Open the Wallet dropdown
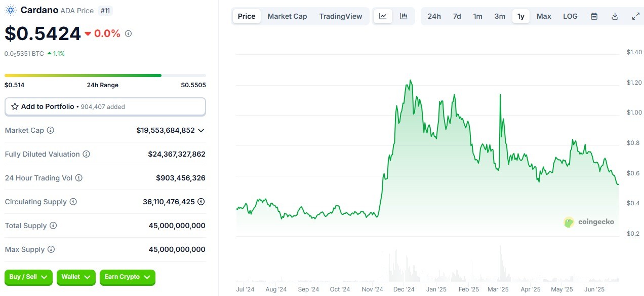 coord(76,277)
